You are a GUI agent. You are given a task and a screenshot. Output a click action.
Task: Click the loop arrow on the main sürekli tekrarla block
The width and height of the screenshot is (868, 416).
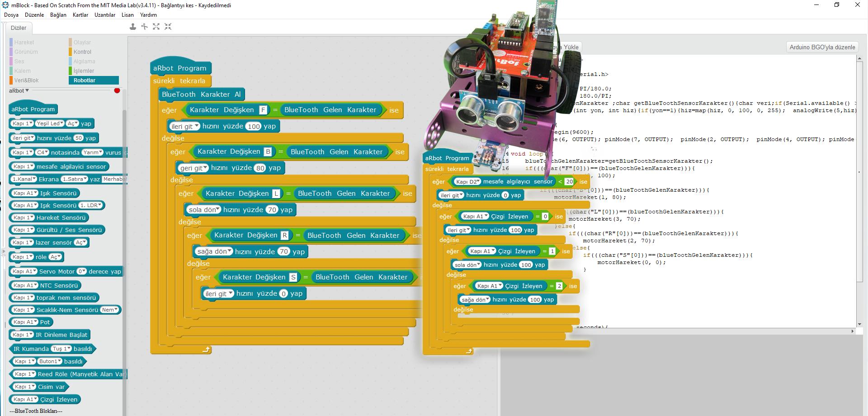(206, 350)
